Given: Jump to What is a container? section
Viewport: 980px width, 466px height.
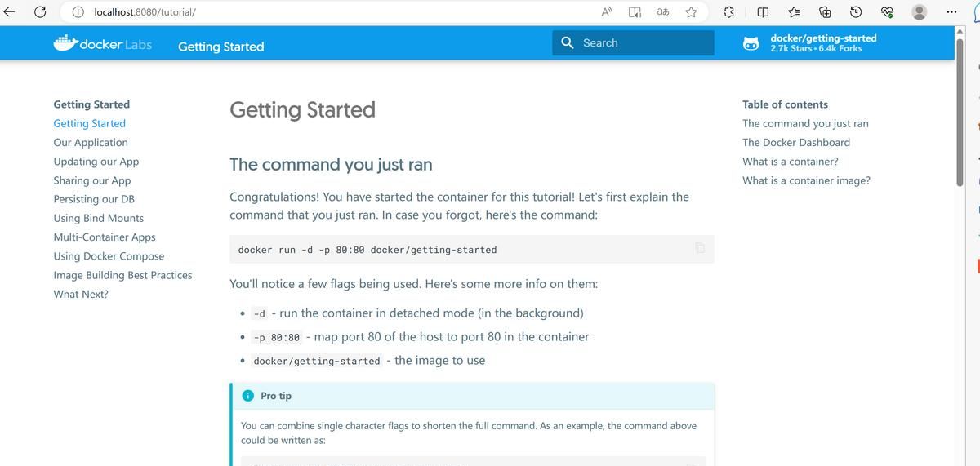Looking at the screenshot, I should click(791, 162).
